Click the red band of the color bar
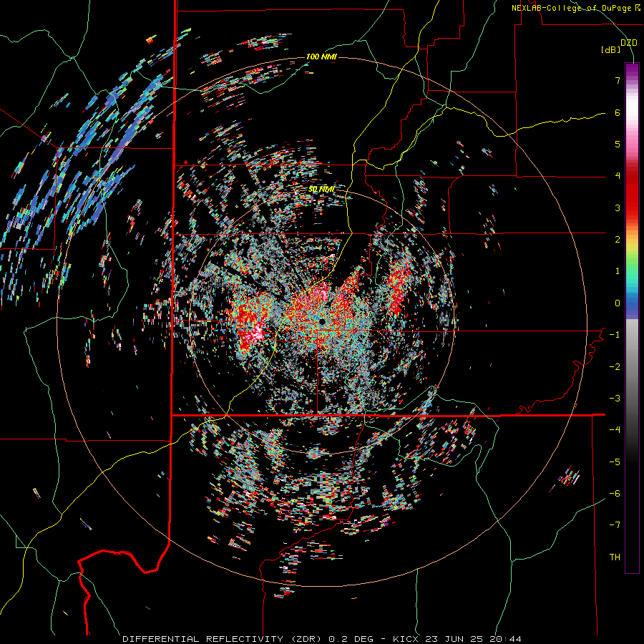The height and width of the screenshot is (644, 644). pyautogui.click(x=632, y=193)
